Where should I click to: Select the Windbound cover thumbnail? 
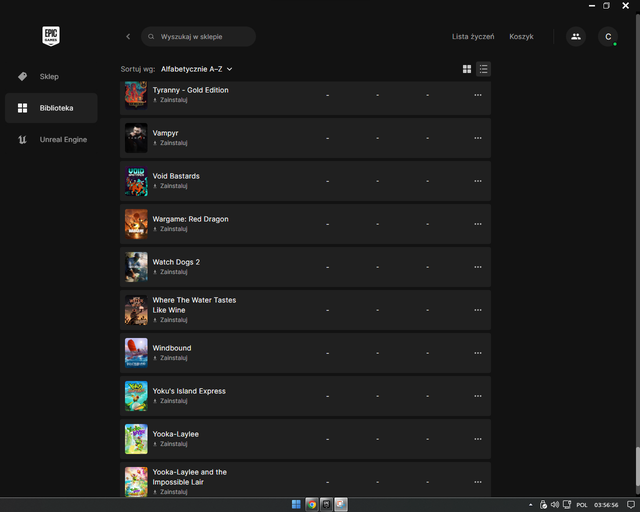(136, 353)
